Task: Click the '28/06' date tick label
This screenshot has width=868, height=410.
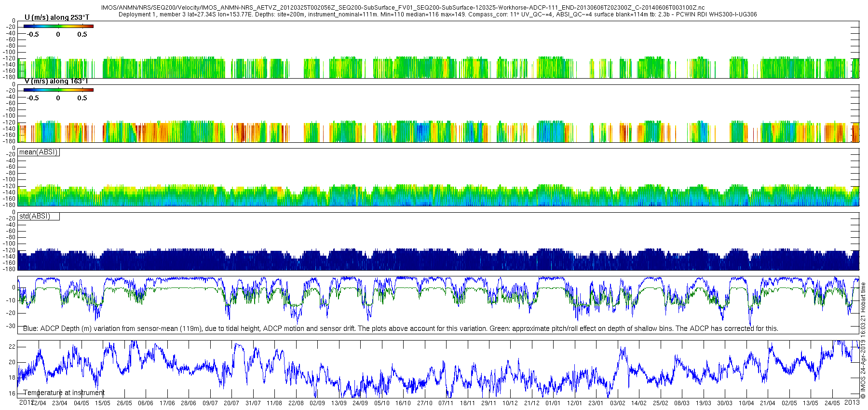Action: (x=189, y=403)
